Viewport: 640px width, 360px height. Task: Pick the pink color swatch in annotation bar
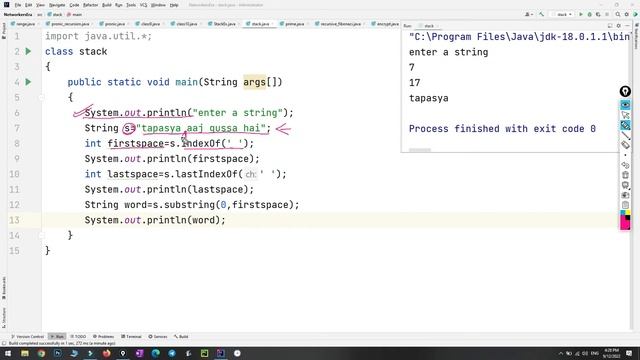click(625, 223)
